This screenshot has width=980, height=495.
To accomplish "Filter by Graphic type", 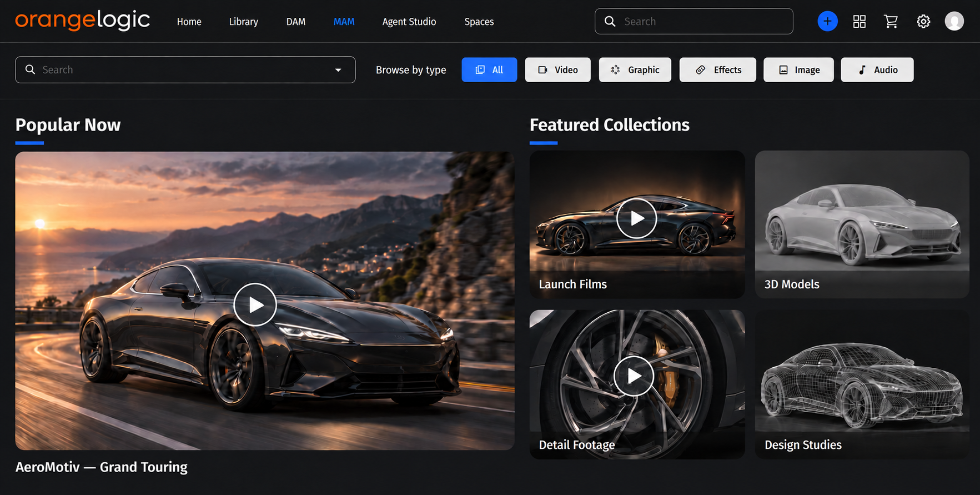I will (635, 69).
